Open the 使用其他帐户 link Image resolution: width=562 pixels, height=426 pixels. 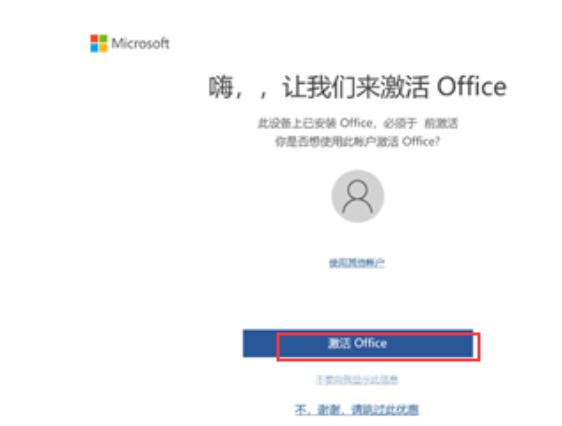(357, 263)
